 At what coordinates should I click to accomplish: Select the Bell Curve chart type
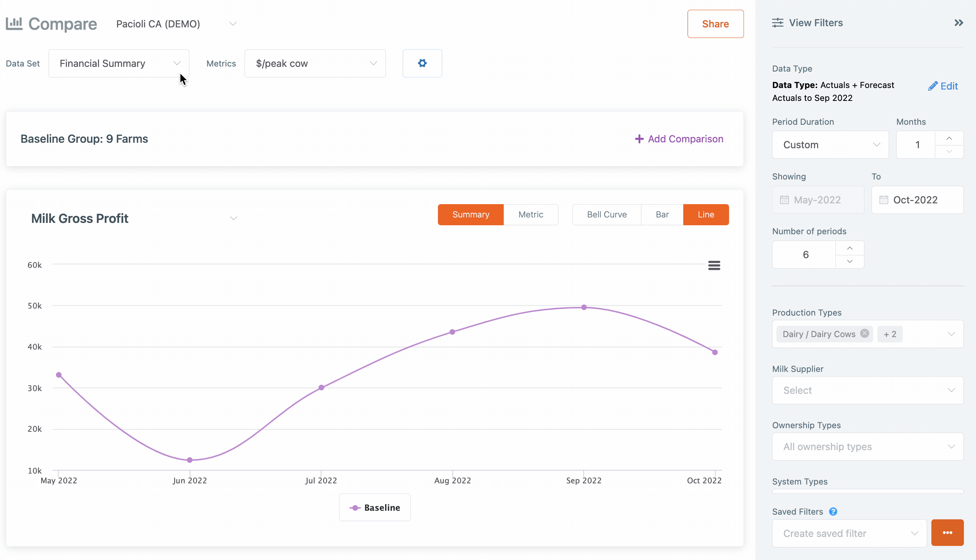(x=607, y=214)
